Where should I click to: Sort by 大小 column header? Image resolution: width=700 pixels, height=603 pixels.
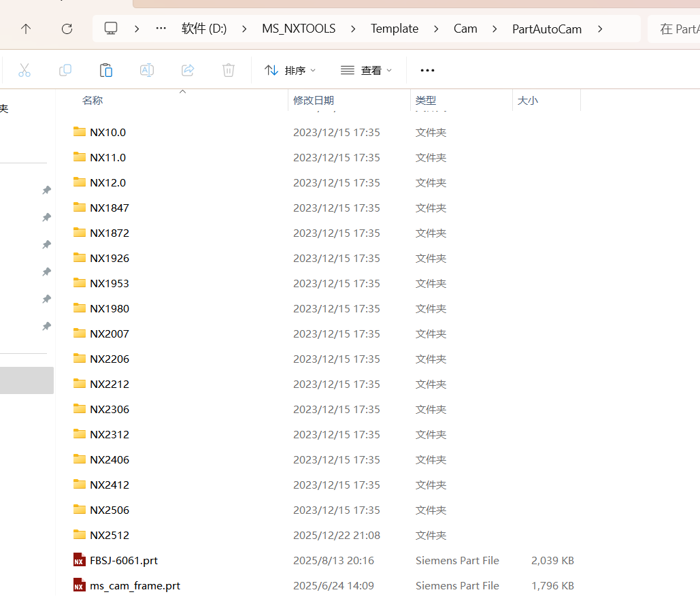tap(528, 101)
